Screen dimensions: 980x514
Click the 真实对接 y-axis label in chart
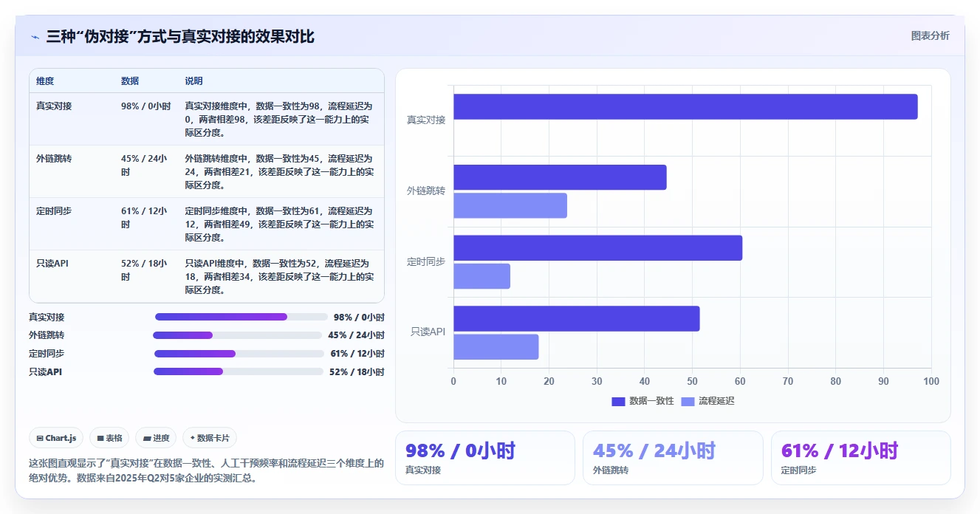426,120
